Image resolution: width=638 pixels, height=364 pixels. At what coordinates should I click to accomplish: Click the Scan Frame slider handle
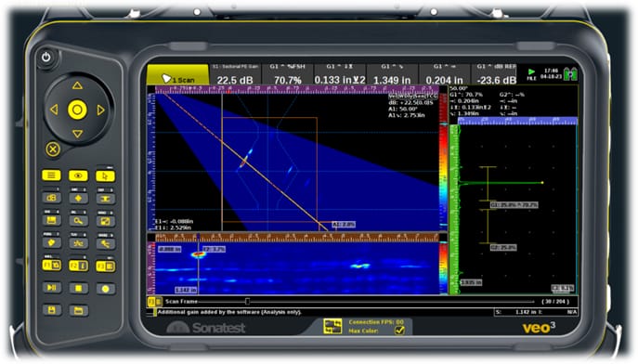pyautogui.click(x=247, y=302)
